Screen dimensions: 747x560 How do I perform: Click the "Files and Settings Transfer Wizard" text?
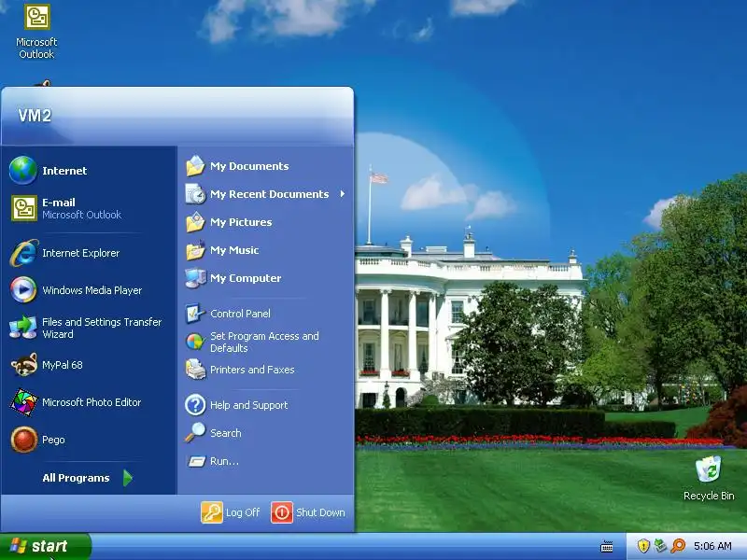[x=102, y=328]
